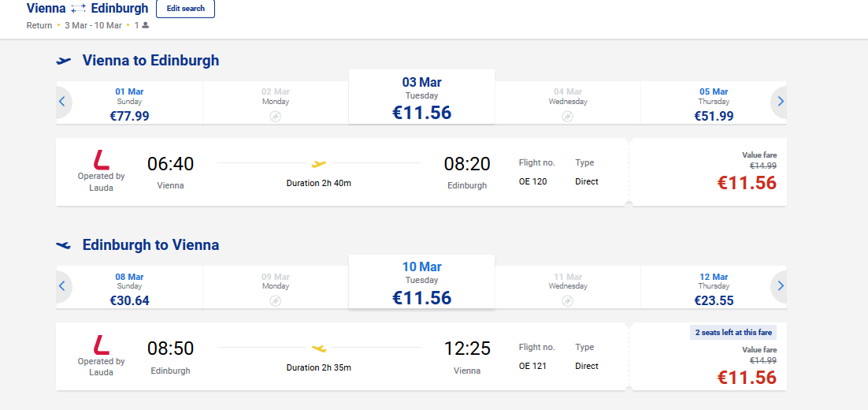
Task: Show later return dates with the right arrow
Action: point(780,285)
